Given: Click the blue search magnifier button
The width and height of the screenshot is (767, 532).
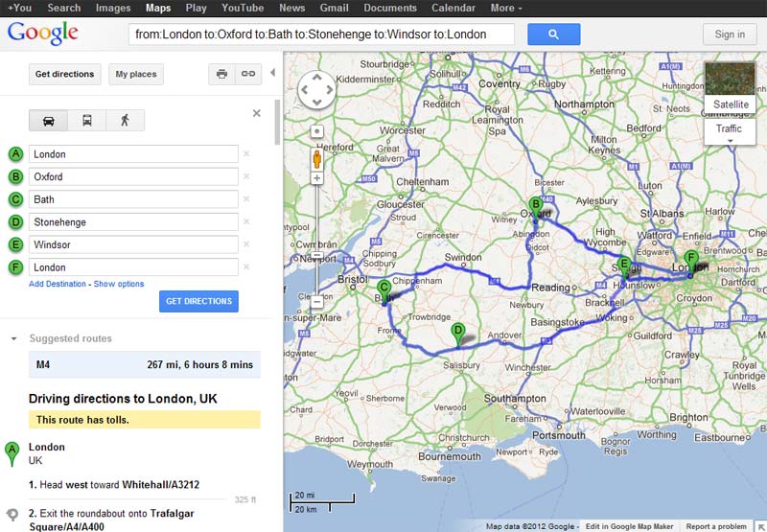Looking at the screenshot, I should [x=553, y=35].
